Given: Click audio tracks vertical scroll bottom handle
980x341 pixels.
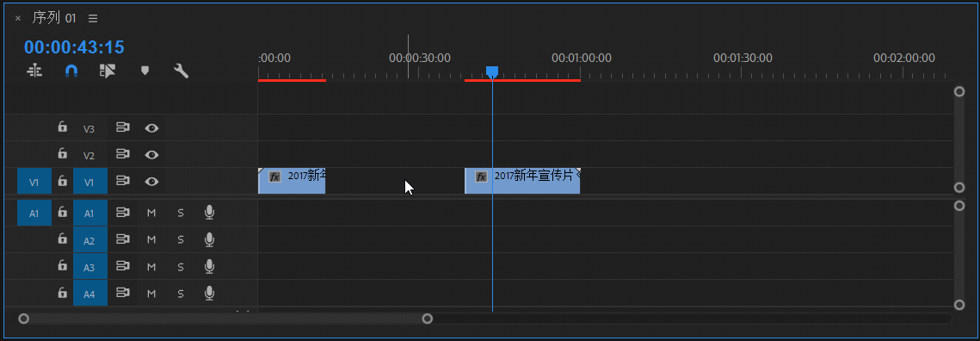Looking at the screenshot, I should pyautogui.click(x=959, y=305).
